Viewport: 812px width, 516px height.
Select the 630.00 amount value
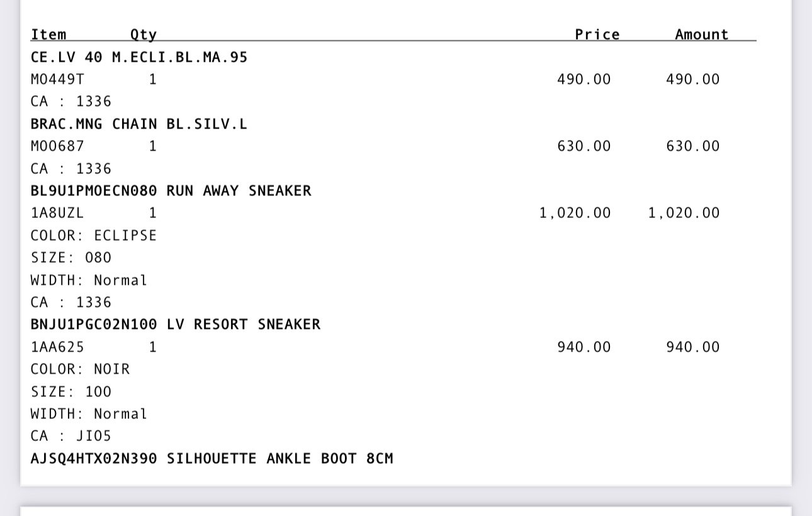pos(693,146)
